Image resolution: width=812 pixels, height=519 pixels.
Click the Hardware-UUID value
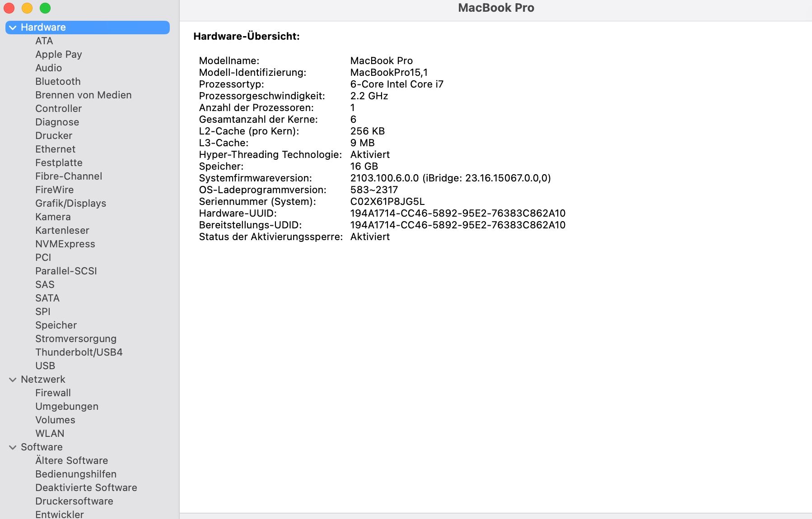[458, 213]
